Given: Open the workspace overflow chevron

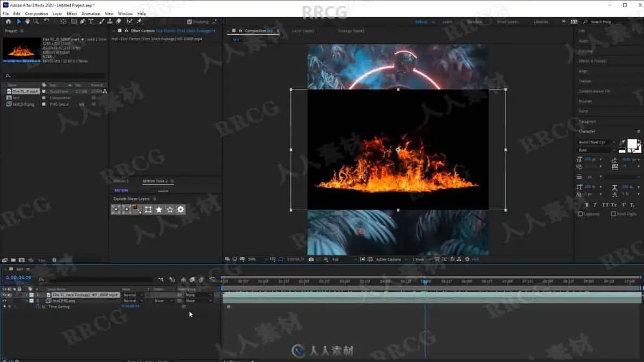Looking at the screenshot, I should 563,21.
